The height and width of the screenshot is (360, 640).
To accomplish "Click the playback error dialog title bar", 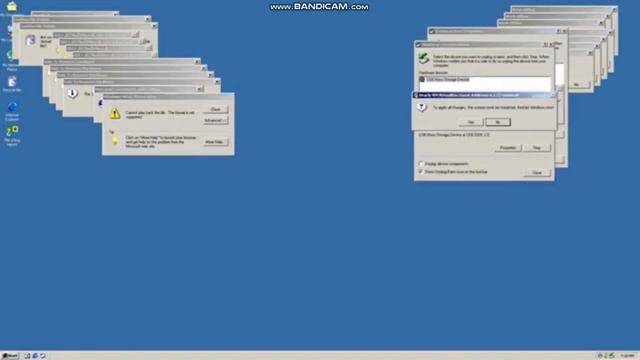I will point(168,97).
